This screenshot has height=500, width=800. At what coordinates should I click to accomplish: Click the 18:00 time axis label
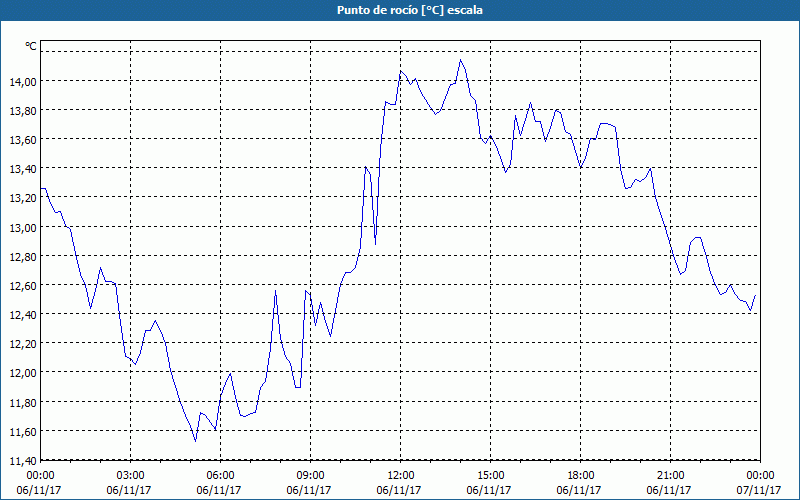(x=581, y=476)
